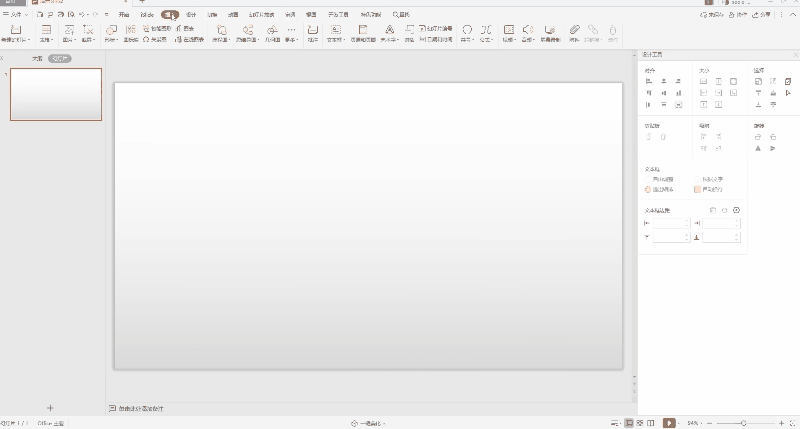Switch to the Home ribbon tab
The image size is (800, 429).
(124, 14)
